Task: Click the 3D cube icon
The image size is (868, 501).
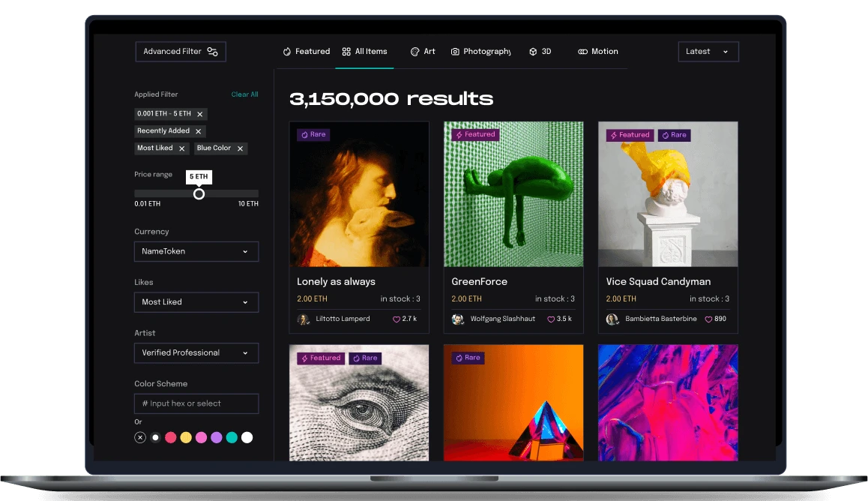Action: tap(533, 52)
